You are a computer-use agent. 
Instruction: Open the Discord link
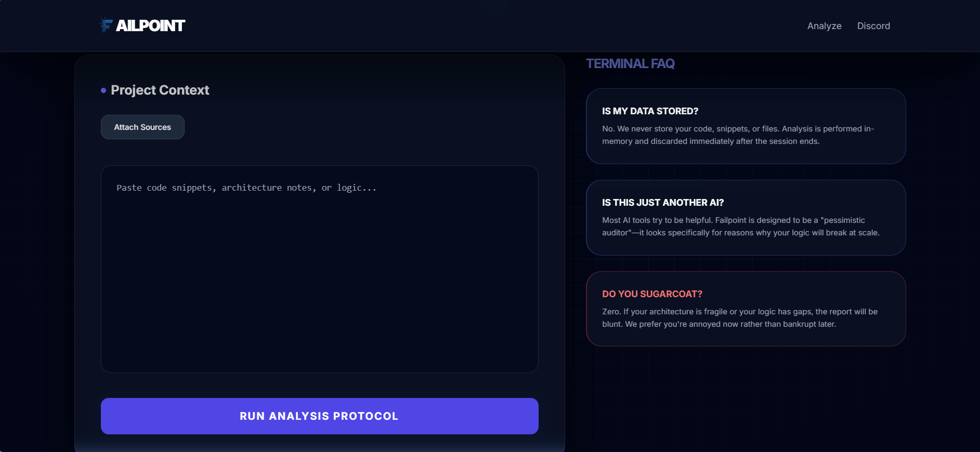873,25
